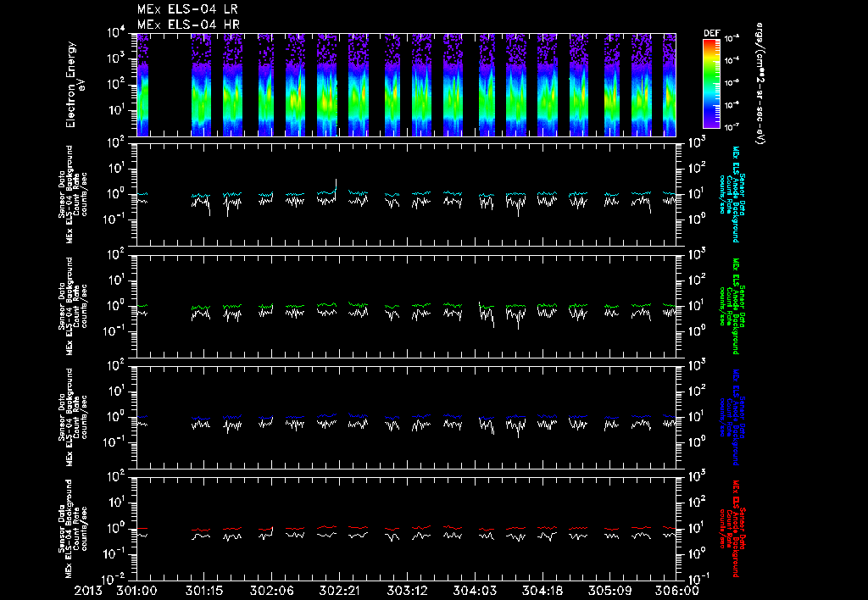Click the green trace spike near 304:03

tap(480, 304)
